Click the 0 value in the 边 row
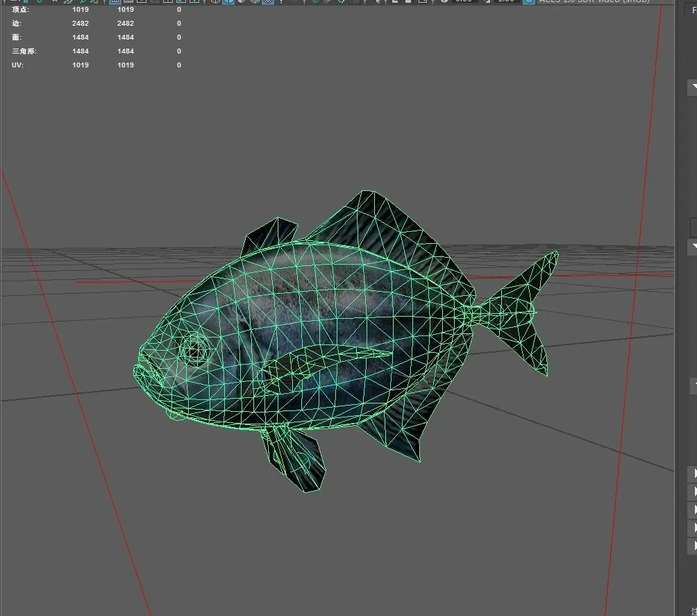The image size is (697, 616). click(x=179, y=23)
